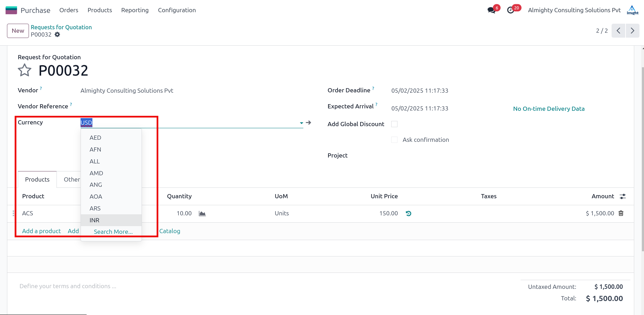Open the Configuration menu
Screen dimensions: 644x315
[x=177, y=10]
